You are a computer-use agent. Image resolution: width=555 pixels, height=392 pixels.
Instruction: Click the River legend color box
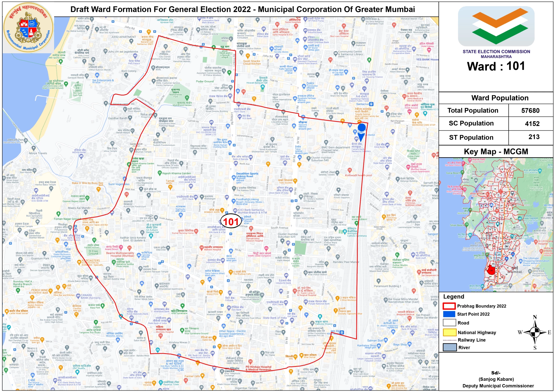pyautogui.click(x=450, y=347)
